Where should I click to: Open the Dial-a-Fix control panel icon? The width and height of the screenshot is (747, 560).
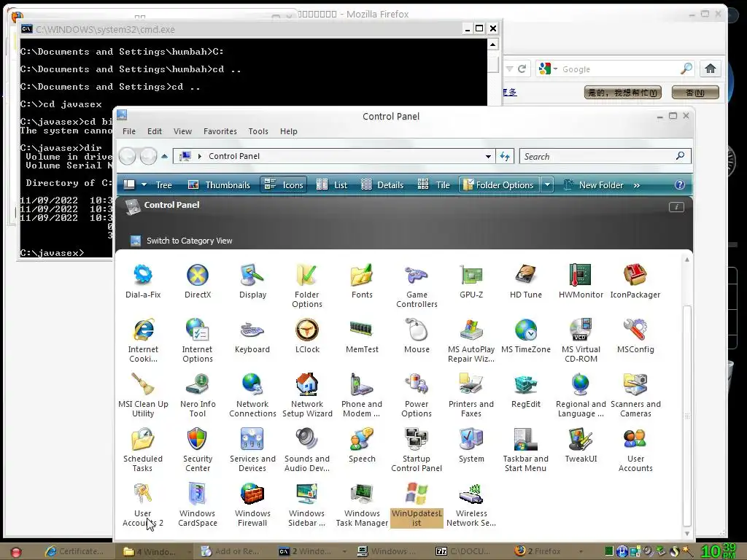pyautogui.click(x=143, y=281)
